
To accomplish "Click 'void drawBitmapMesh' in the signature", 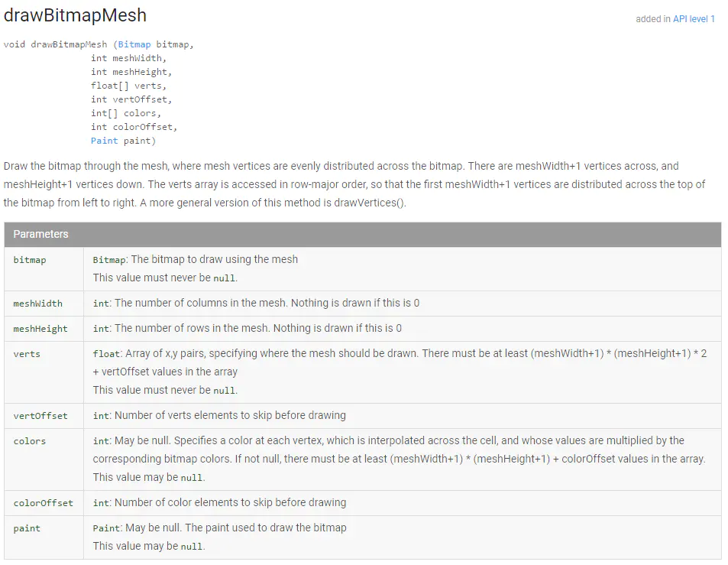I will 55,44.
